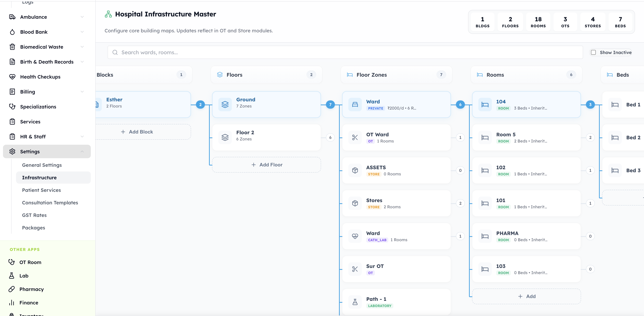Click the HR & Staff clipboard icon
644x316 pixels.
point(12,137)
